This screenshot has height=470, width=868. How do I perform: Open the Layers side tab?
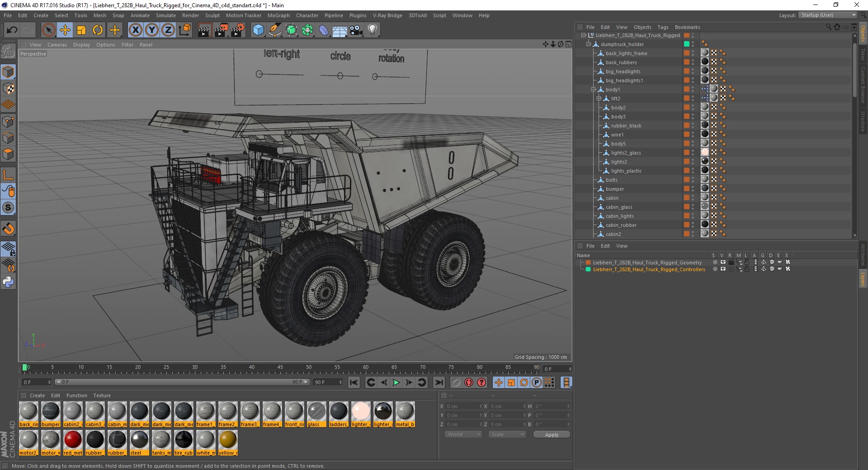click(863, 279)
